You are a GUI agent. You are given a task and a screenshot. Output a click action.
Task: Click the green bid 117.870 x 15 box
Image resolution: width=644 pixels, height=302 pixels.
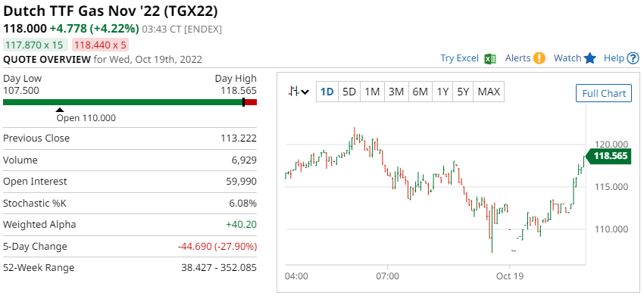(x=36, y=45)
